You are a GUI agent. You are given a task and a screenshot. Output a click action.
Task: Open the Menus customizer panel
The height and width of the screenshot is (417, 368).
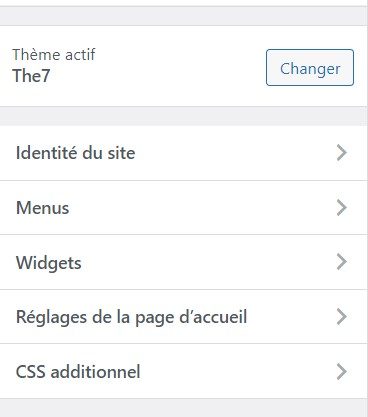click(x=183, y=208)
